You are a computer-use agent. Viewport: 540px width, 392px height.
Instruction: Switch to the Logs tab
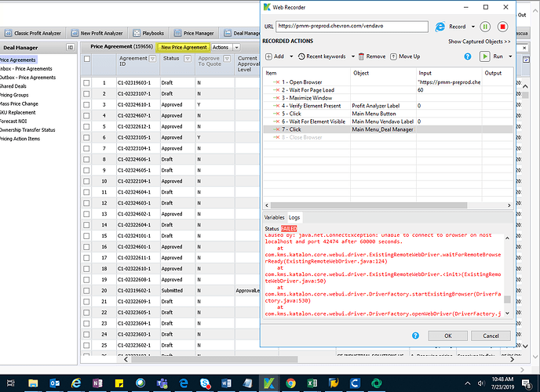[x=294, y=217]
